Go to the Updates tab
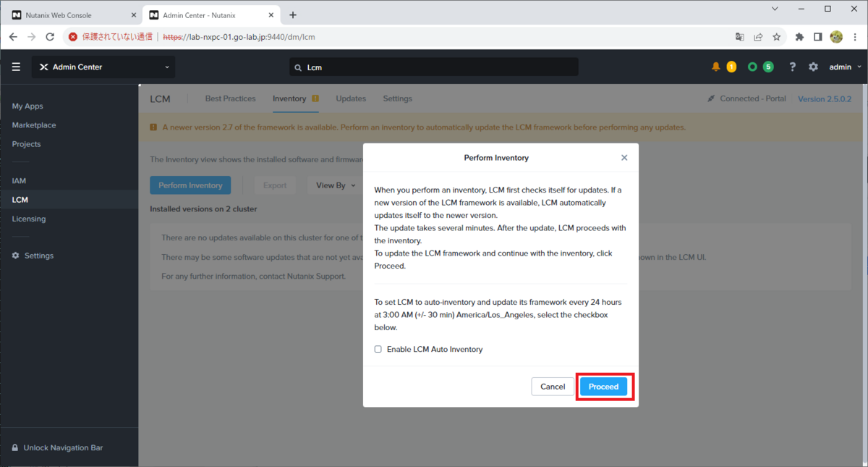868x467 pixels. [x=351, y=98]
